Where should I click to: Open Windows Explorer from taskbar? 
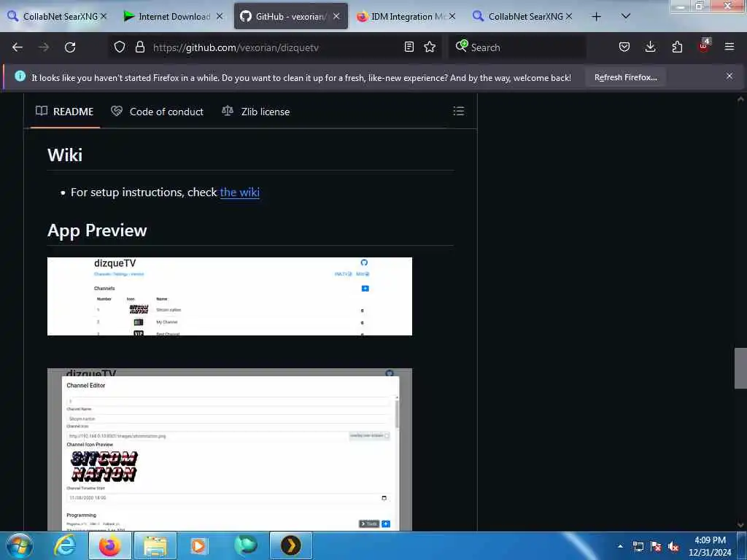155,545
